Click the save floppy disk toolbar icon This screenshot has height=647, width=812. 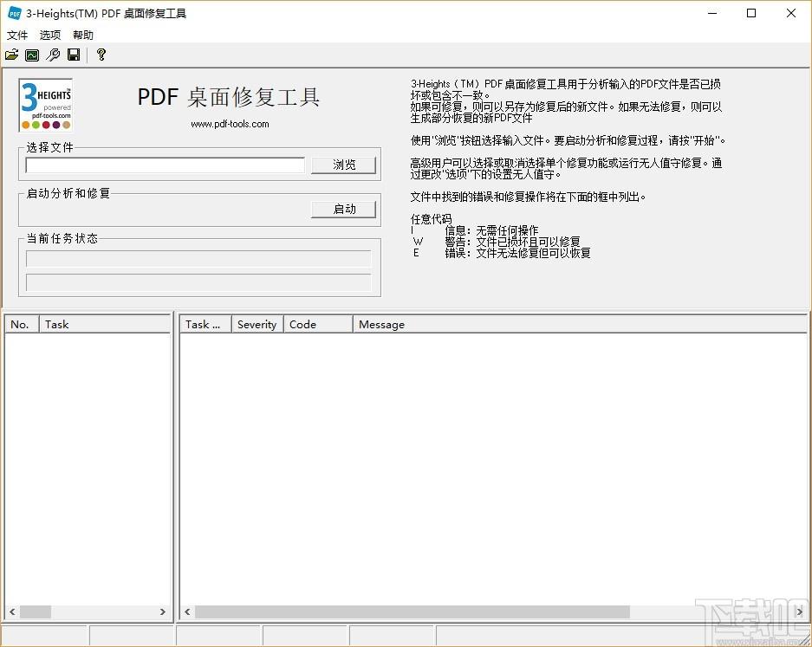74,55
